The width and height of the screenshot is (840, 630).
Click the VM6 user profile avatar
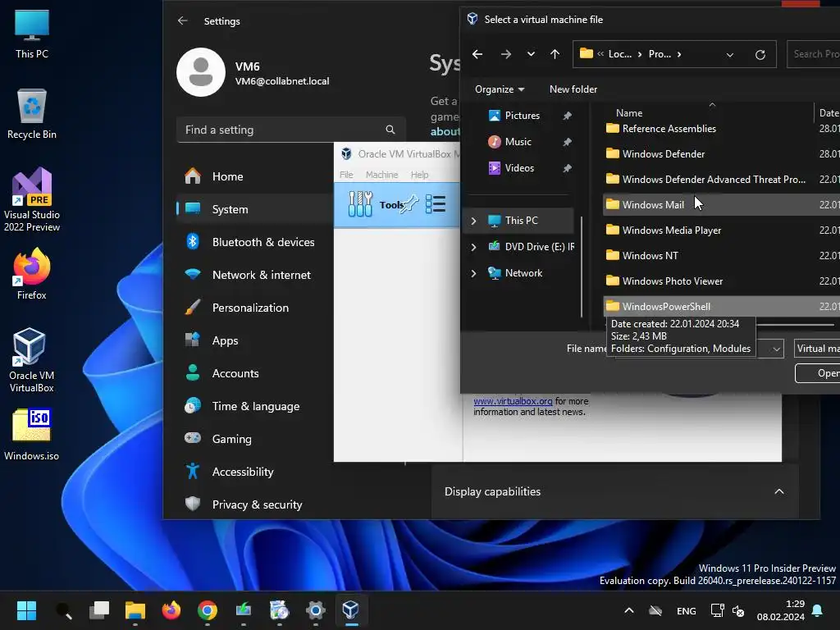click(x=201, y=72)
